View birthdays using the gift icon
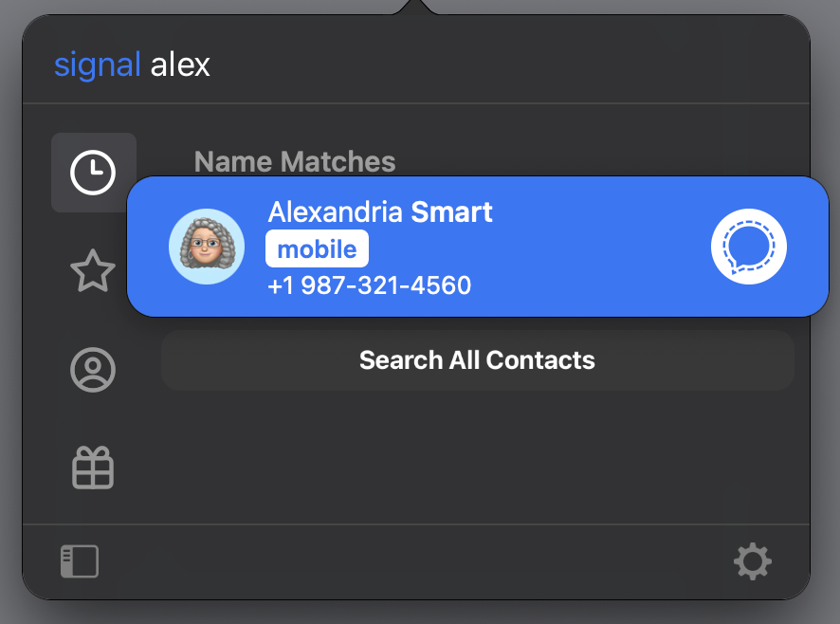 pos(93,468)
